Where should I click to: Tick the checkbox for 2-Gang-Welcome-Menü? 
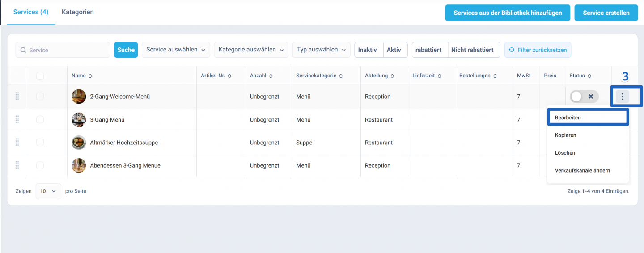click(40, 97)
